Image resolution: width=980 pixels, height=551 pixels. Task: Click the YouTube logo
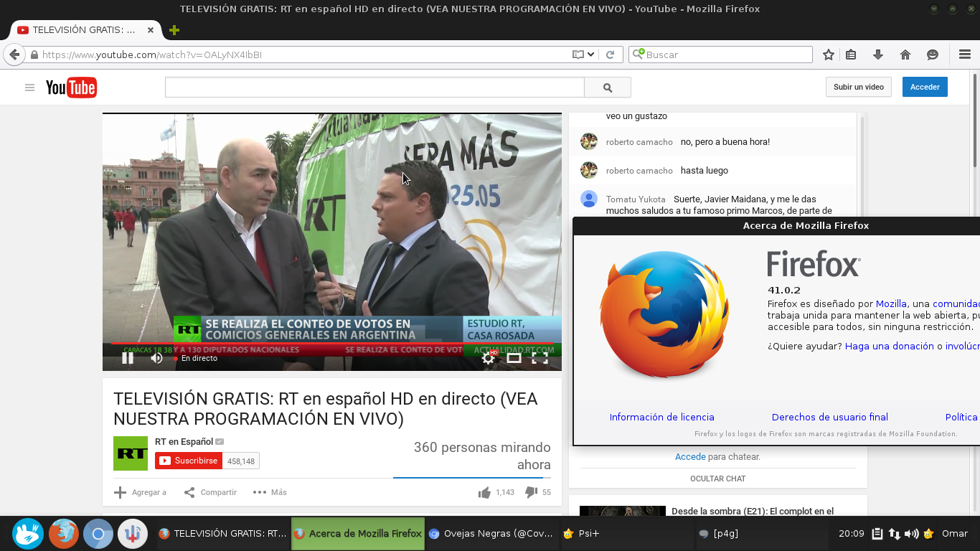[71, 88]
